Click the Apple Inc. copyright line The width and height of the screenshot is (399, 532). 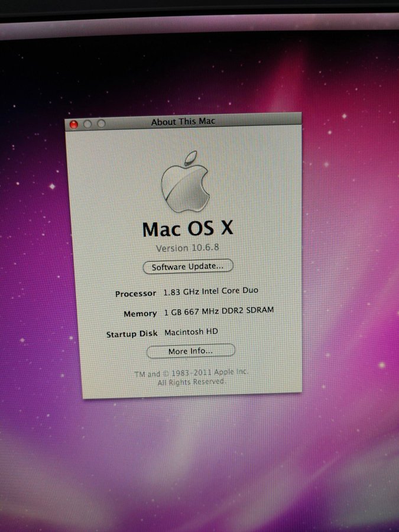[192, 373]
